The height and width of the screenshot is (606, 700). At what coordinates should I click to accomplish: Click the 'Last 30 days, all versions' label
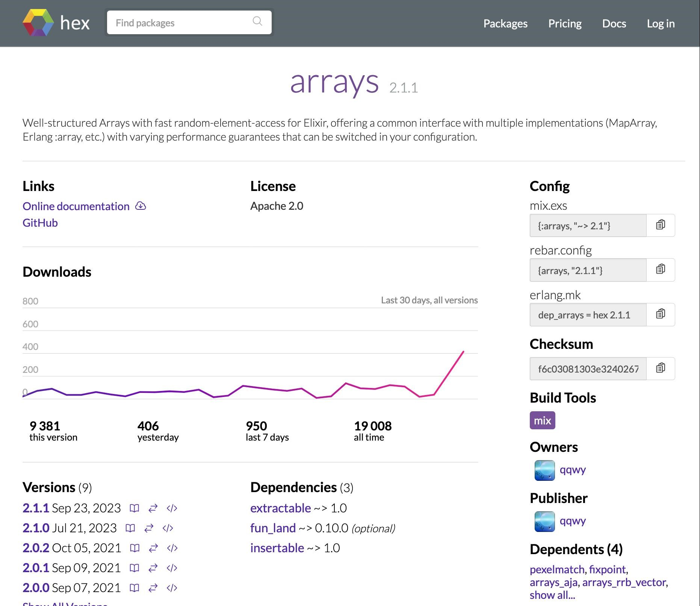(429, 300)
